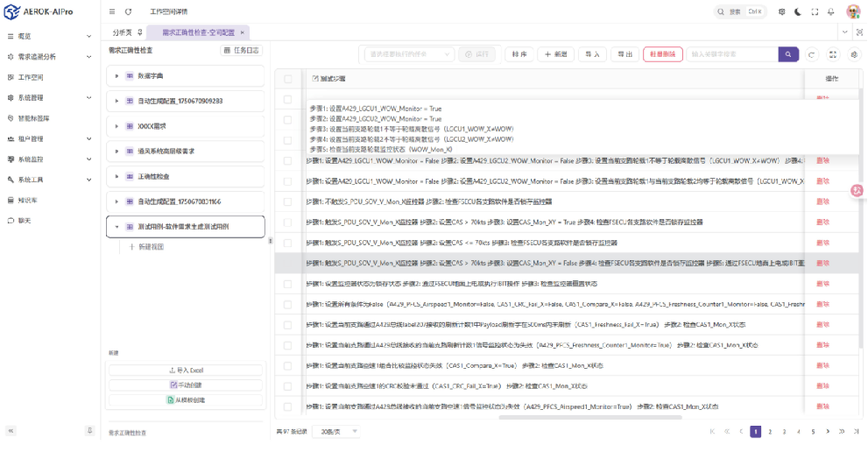Image resolution: width=868 pixels, height=452 pixels.
Task: Select the last visible row checkbox
Action: 288,406
